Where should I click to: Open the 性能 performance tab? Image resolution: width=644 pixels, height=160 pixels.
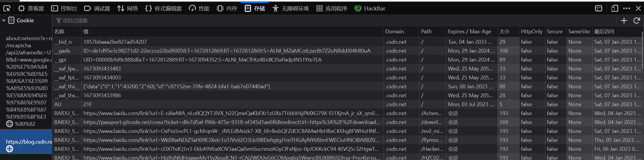point(199,8)
